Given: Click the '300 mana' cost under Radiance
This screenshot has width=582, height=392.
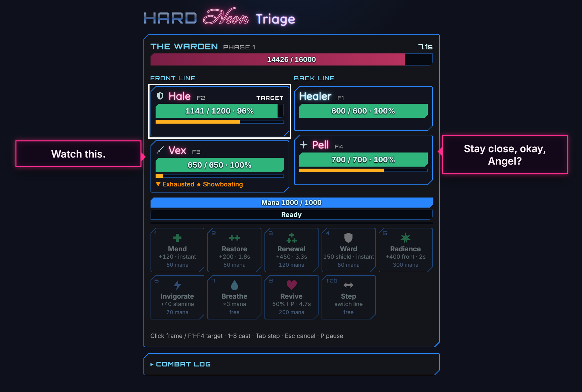Looking at the screenshot, I should (406, 265).
